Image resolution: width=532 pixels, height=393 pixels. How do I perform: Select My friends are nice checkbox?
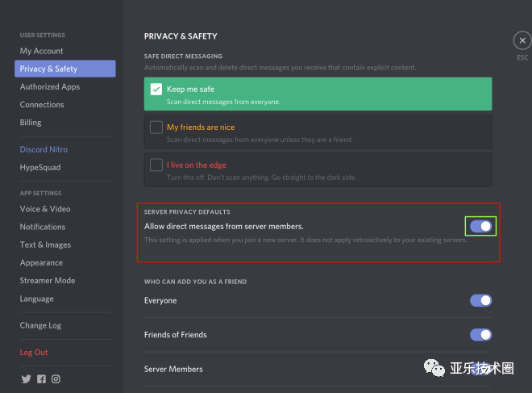(156, 128)
